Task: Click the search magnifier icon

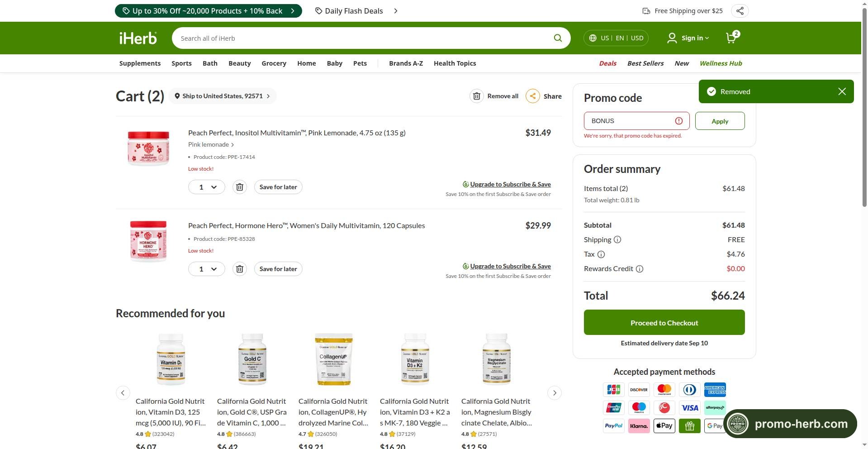Action: [558, 38]
